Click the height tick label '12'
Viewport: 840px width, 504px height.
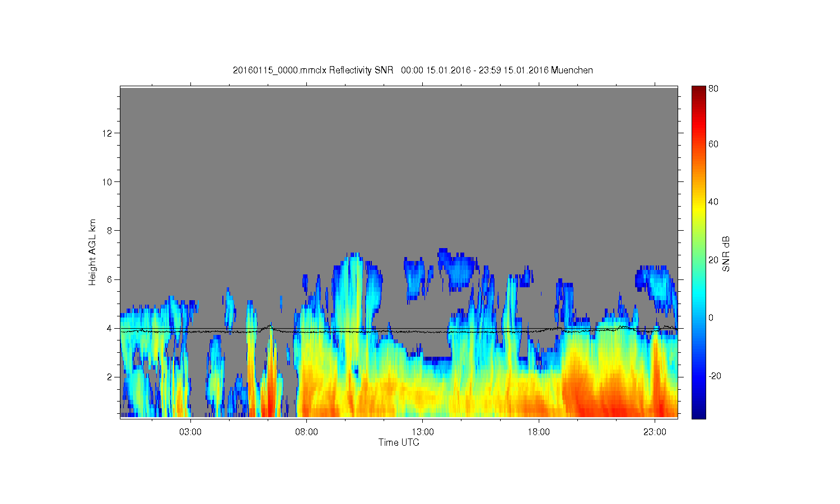[x=108, y=133]
